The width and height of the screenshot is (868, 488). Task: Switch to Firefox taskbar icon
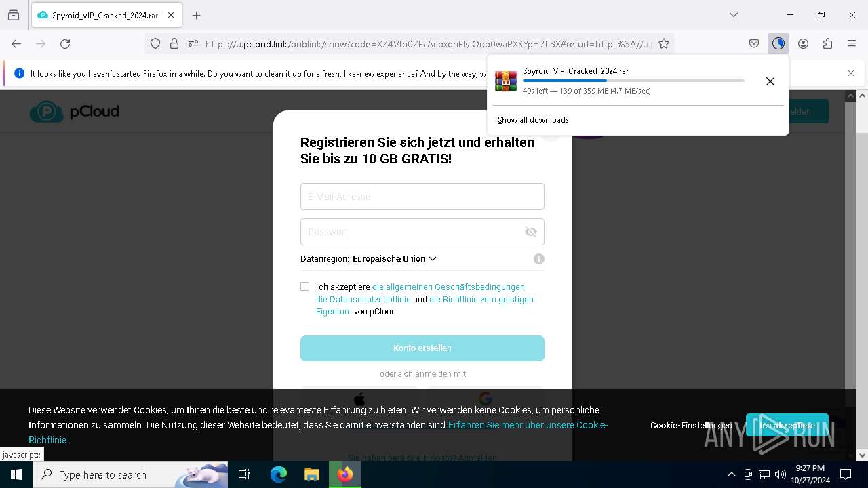click(x=345, y=474)
